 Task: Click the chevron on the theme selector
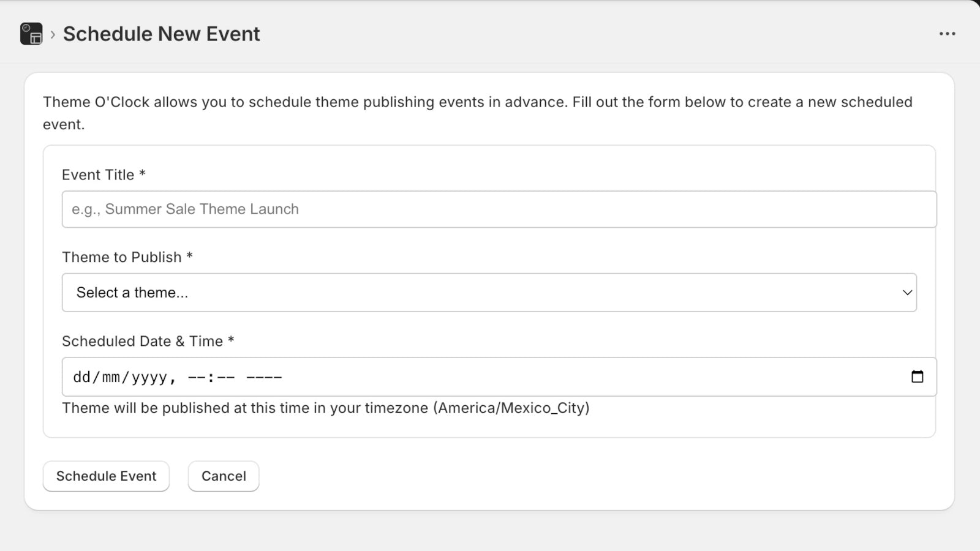pyautogui.click(x=907, y=293)
